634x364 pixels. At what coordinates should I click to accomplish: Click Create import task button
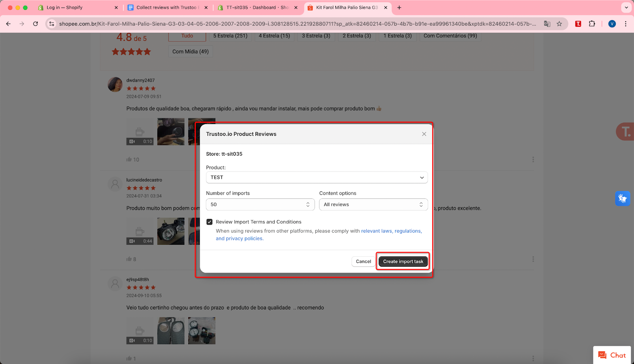(x=403, y=261)
